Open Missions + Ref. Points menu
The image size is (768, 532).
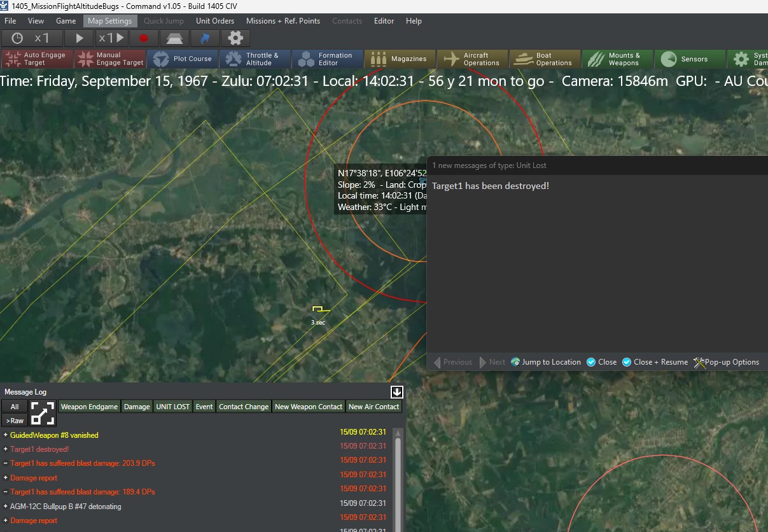[x=283, y=21]
